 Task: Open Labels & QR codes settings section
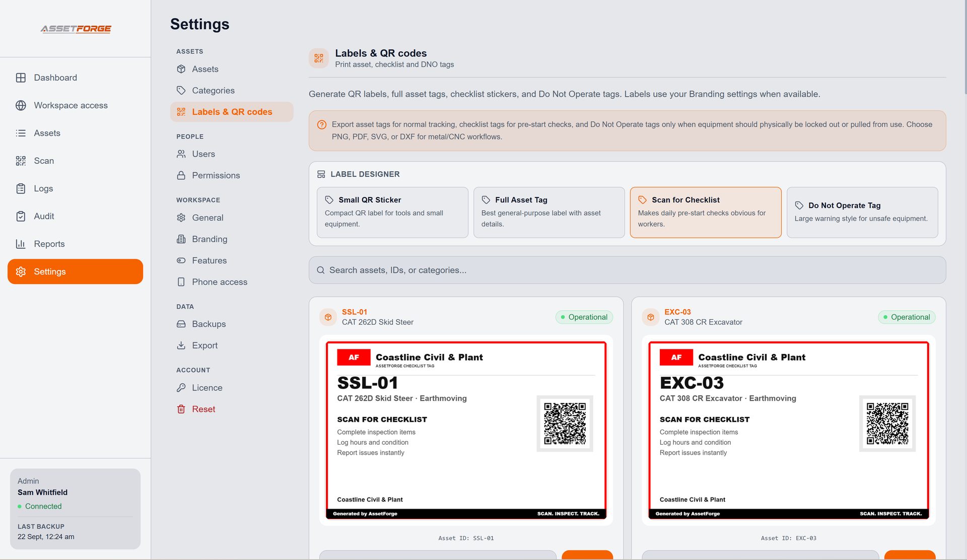[x=232, y=112]
